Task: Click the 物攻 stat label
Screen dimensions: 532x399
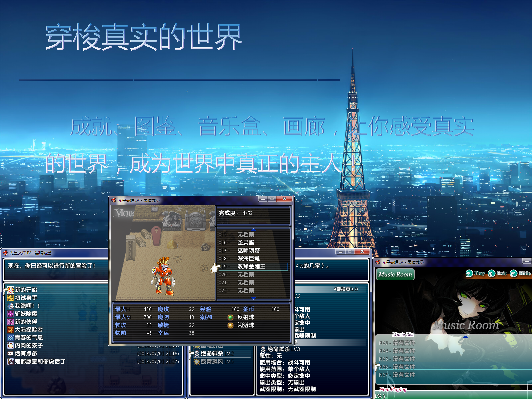Action: click(x=121, y=325)
